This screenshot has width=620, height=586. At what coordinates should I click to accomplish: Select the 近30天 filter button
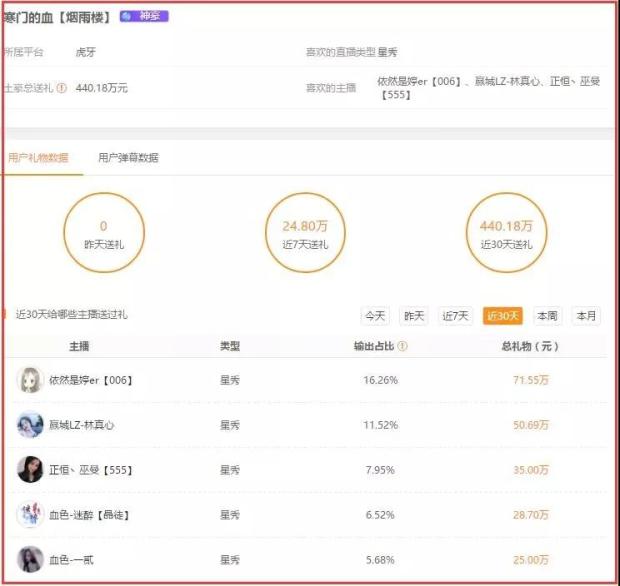[503, 316]
